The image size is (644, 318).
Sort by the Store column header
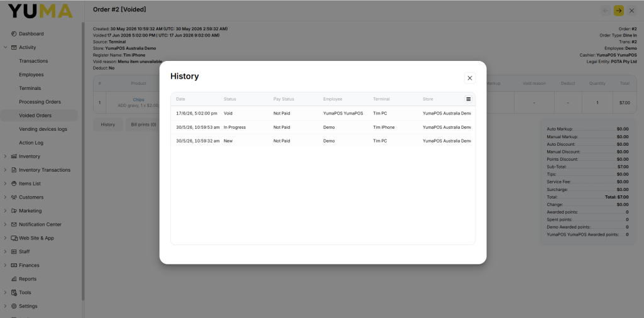click(428, 99)
